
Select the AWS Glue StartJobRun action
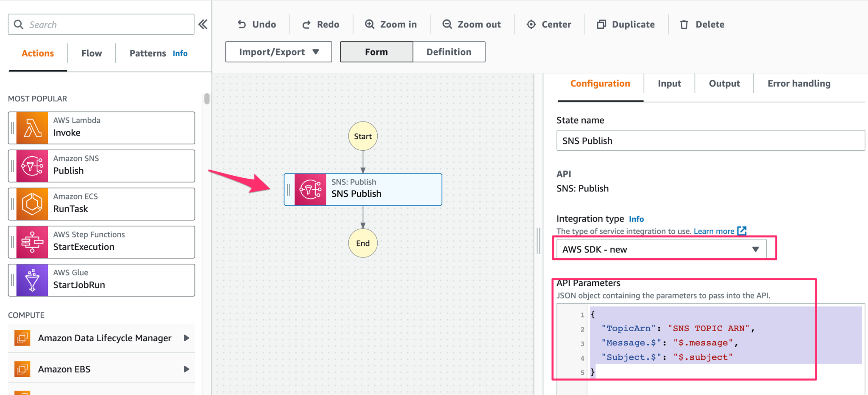tap(102, 280)
